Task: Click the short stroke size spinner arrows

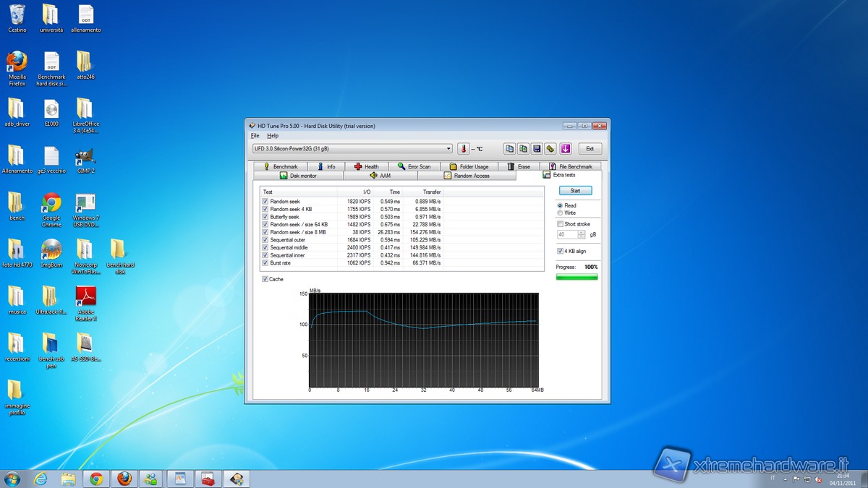Action: [x=582, y=235]
